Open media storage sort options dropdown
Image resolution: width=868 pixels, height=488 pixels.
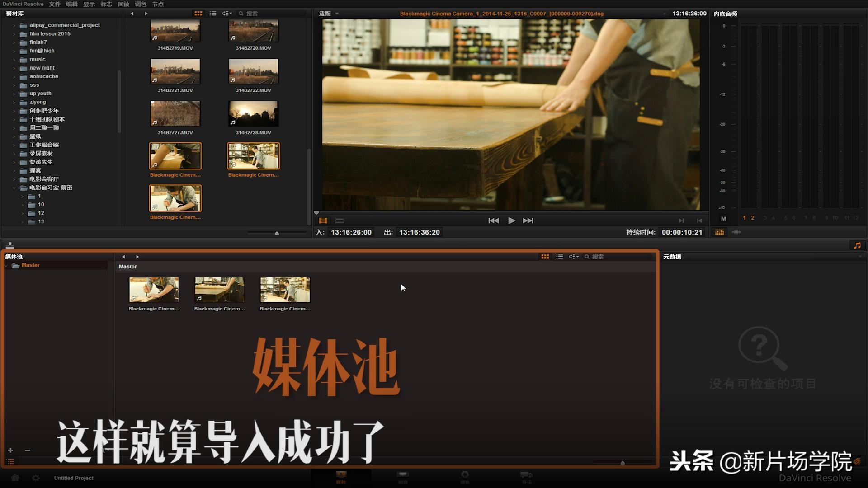(x=227, y=14)
